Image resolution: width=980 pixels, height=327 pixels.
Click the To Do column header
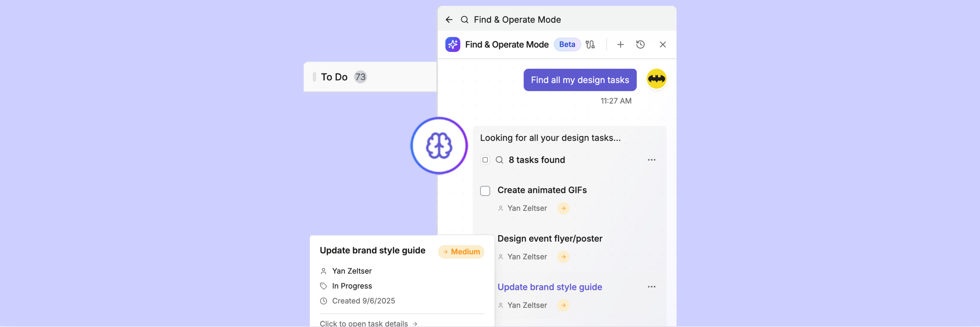click(x=370, y=77)
